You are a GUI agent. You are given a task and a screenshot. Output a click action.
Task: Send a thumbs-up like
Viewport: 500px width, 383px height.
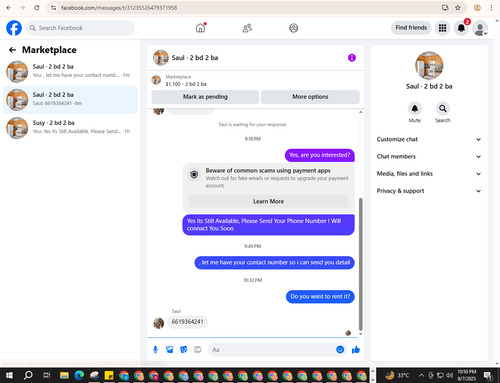pyautogui.click(x=356, y=349)
